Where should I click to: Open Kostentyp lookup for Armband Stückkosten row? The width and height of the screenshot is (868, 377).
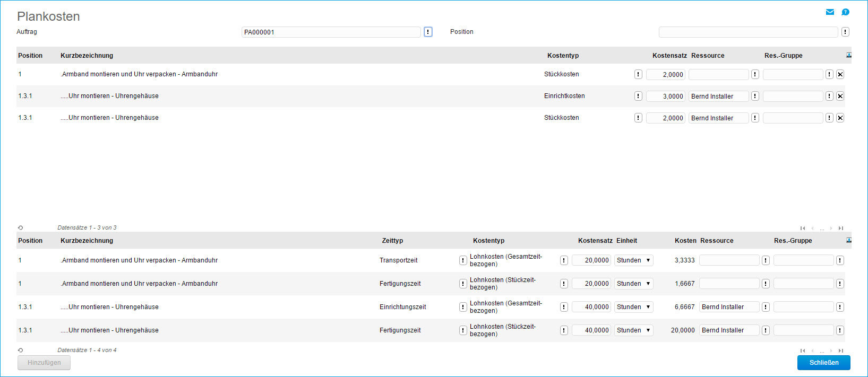[638, 74]
